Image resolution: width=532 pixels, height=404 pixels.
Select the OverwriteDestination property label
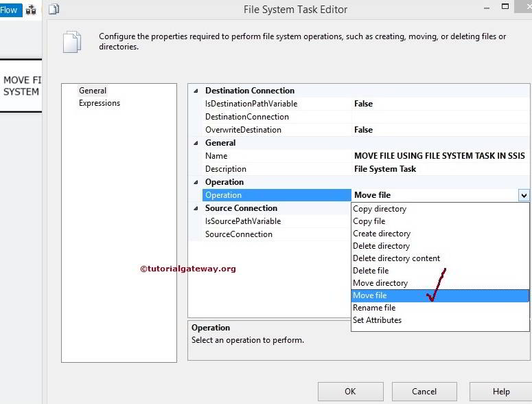(x=243, y=130)
